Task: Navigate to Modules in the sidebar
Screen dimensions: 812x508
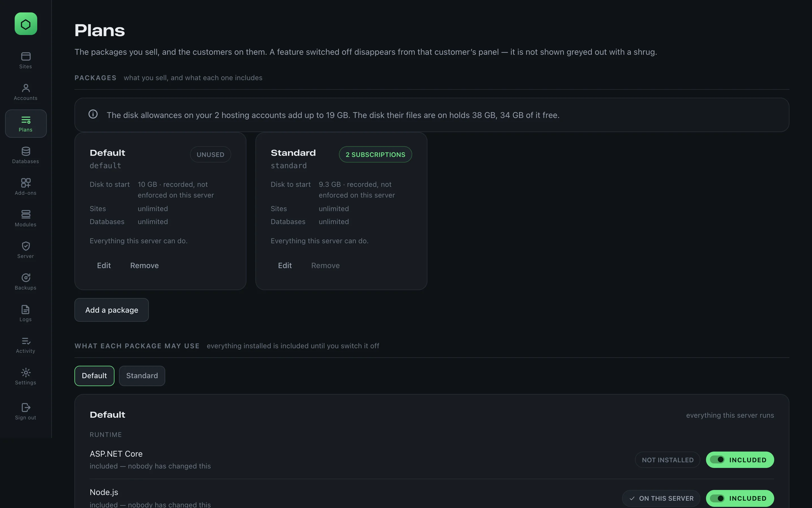Action: coord(26,218)
